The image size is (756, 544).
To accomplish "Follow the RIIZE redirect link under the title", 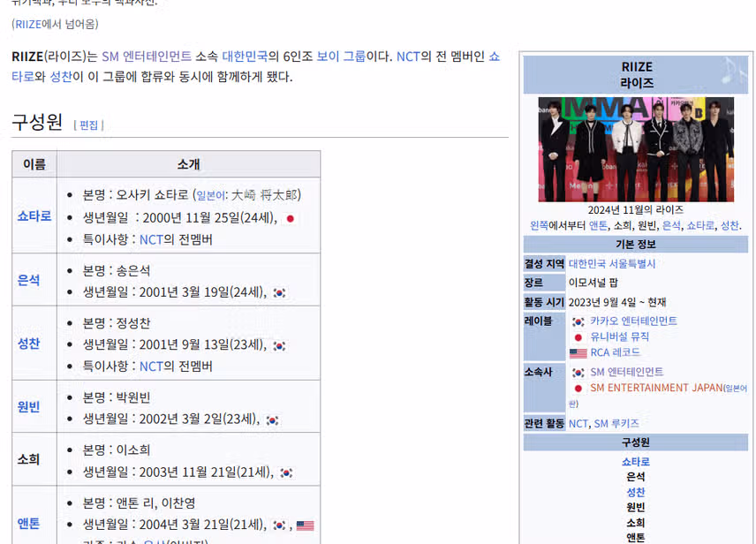I will pyautogui.click(x=28, y=24).
